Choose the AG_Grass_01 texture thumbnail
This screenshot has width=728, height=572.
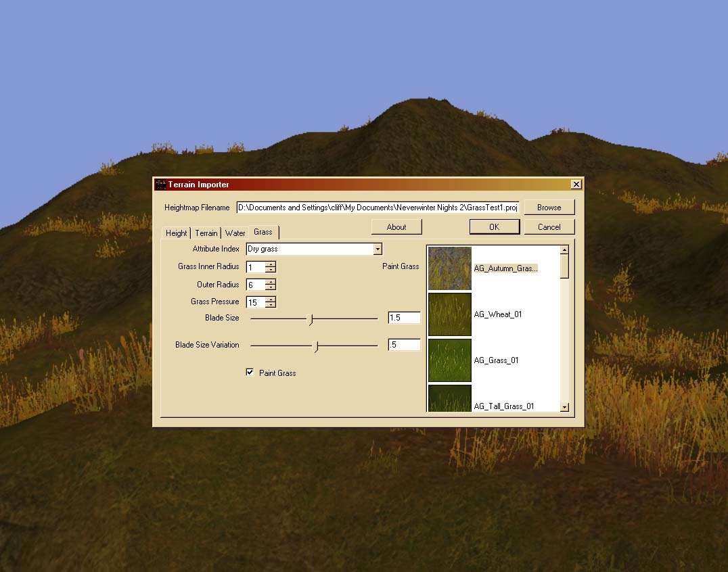pyautogui.click(x=449, y=360)
